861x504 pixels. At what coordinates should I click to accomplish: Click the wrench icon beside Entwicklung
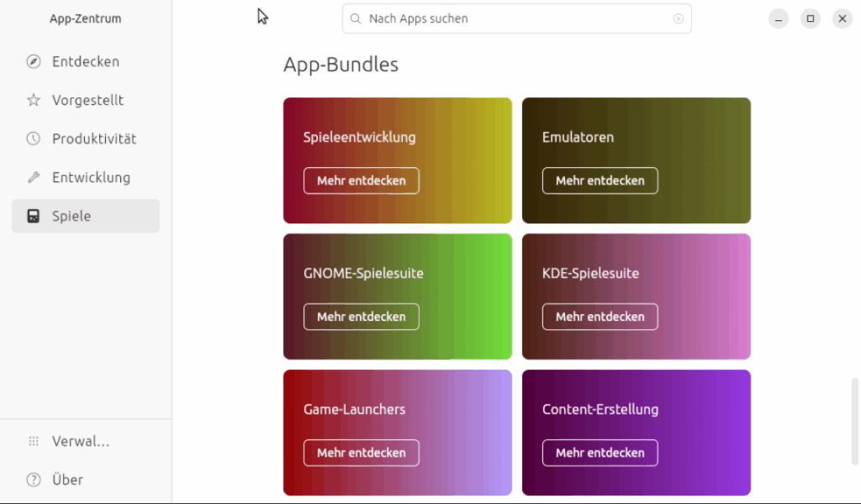pos(34,177)
